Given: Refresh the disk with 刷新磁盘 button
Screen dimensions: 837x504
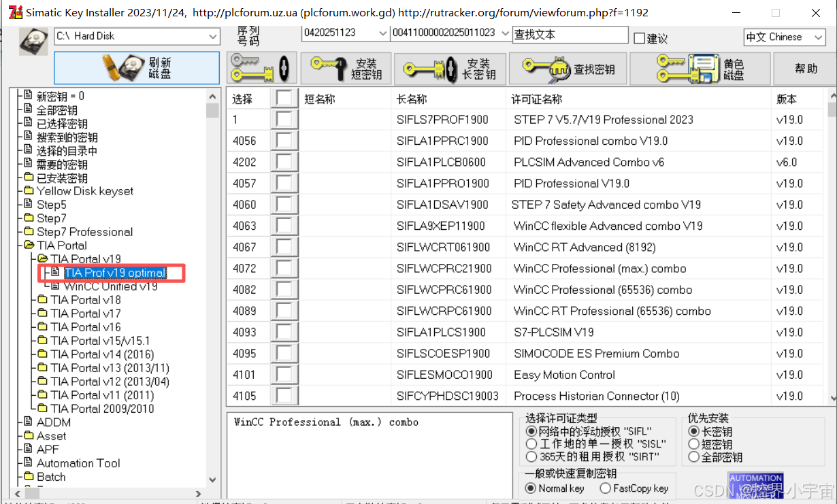Looking at the screenshot, I should coord(137,67).
